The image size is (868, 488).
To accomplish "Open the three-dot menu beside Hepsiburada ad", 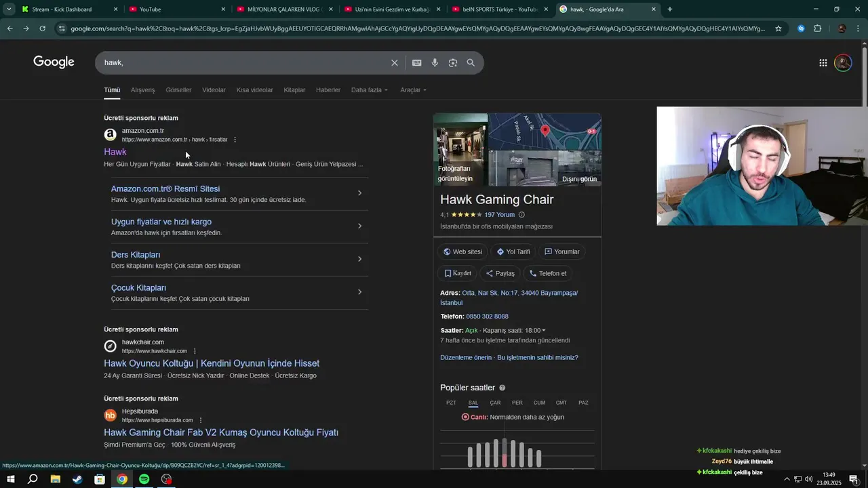I will (x=201, y=420).
